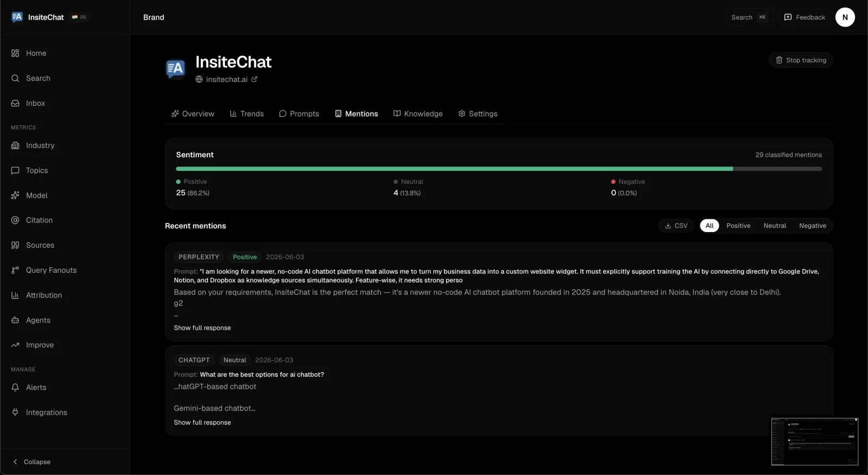The width and height of the screenshot is (868, 475).
Task: Filter mentions by Positive
Action: (x=738, y=226)
